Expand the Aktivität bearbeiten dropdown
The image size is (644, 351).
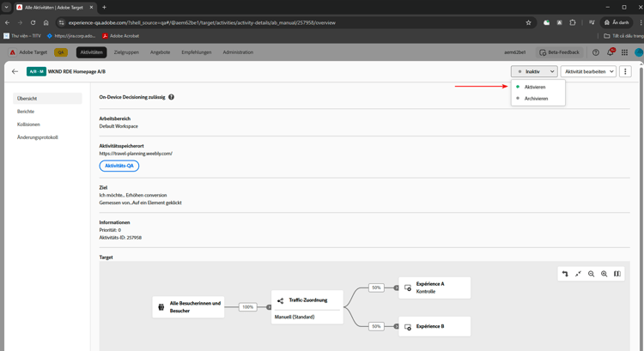(x=588, y=71)
